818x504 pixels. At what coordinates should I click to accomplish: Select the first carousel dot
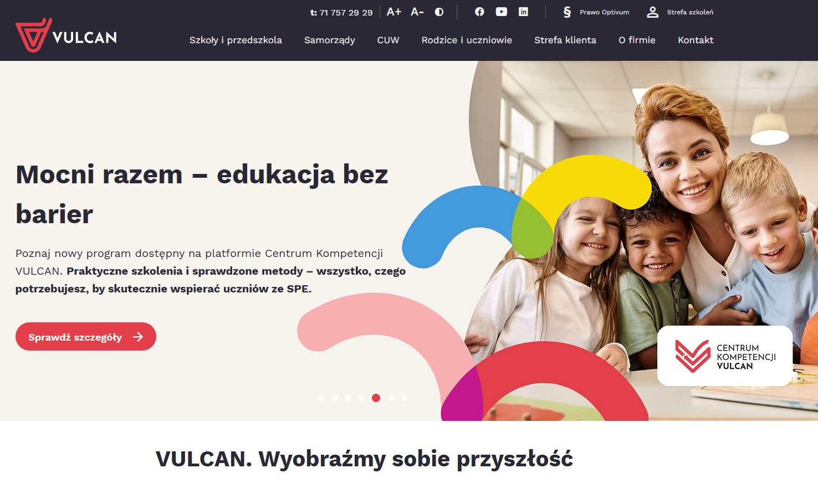coord(320,398)
